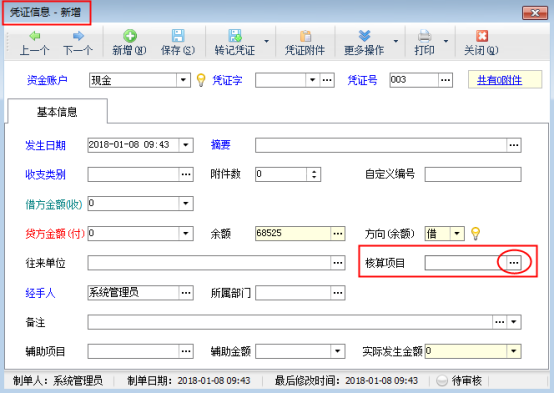554x393 pixels.
Task: Click ellipsis button for 核算项目
Action: pos(514,263)
